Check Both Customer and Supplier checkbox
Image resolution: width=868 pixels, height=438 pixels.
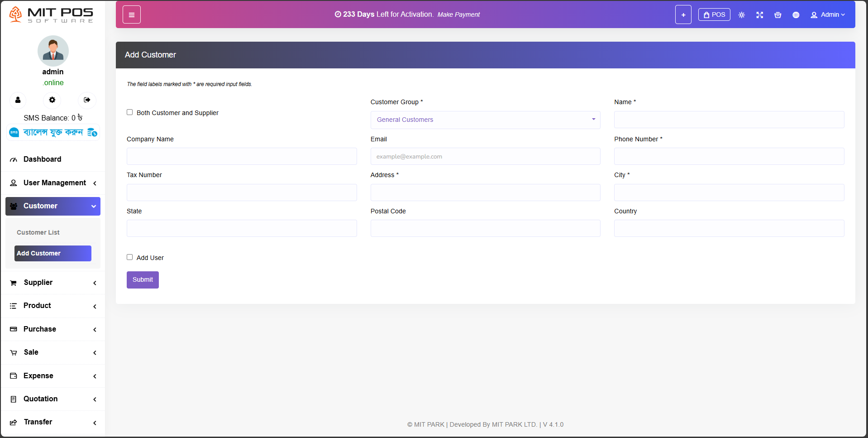pyautogui.click(x=130, y=112)
